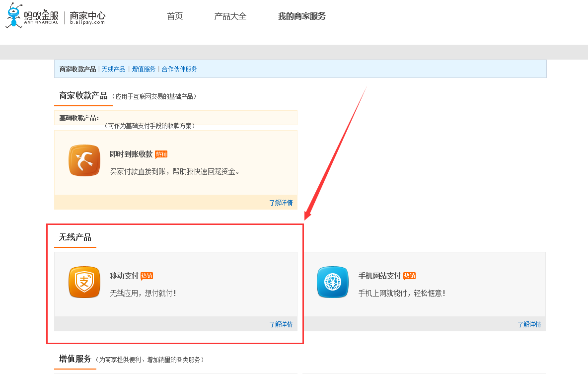Click the orange instant payment archer icon

click(84, 160)
